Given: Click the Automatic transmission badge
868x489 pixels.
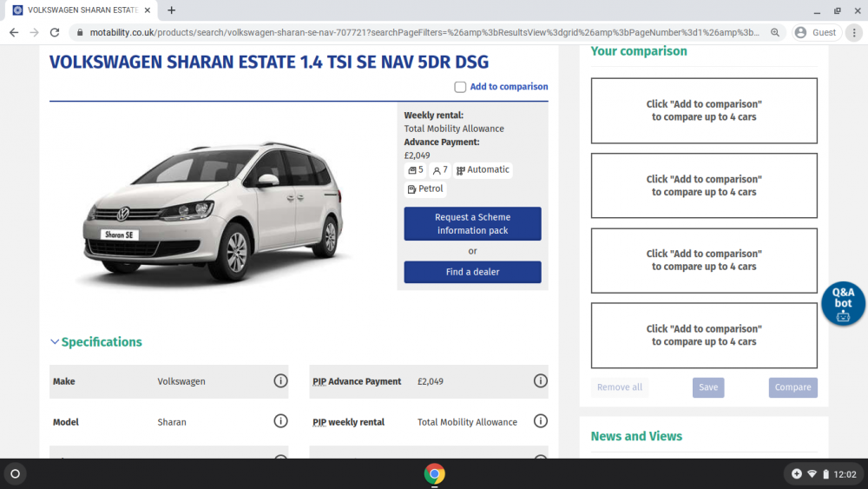Looking at the screenshot, I should point(483,170).
